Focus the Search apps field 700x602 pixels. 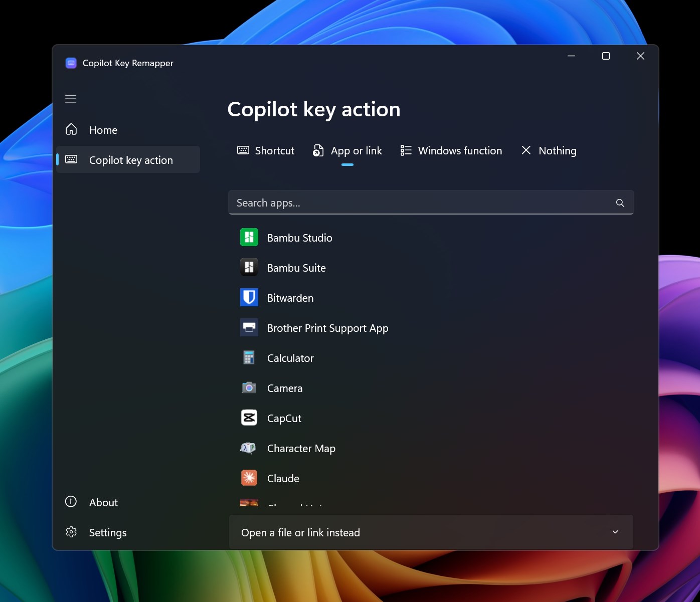(x=431, y=203)
